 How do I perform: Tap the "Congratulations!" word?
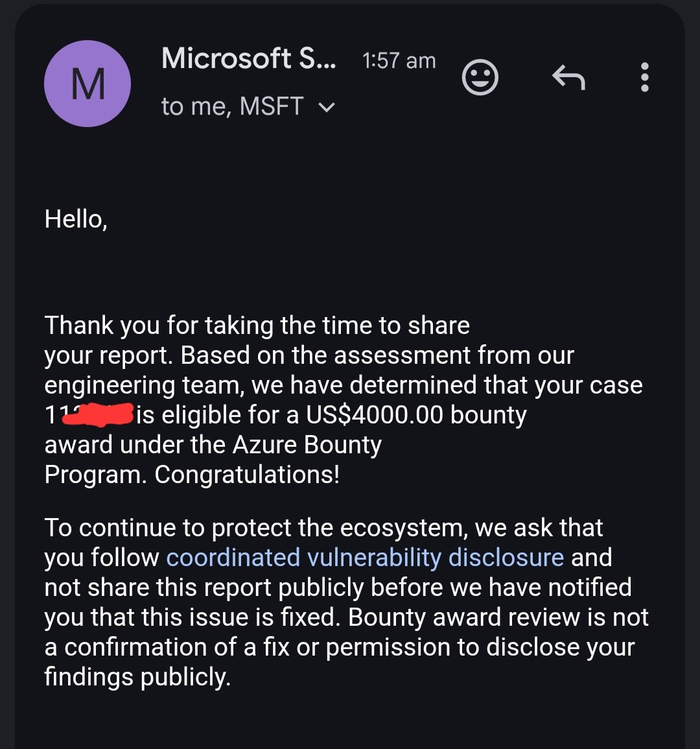coord(247,474)
